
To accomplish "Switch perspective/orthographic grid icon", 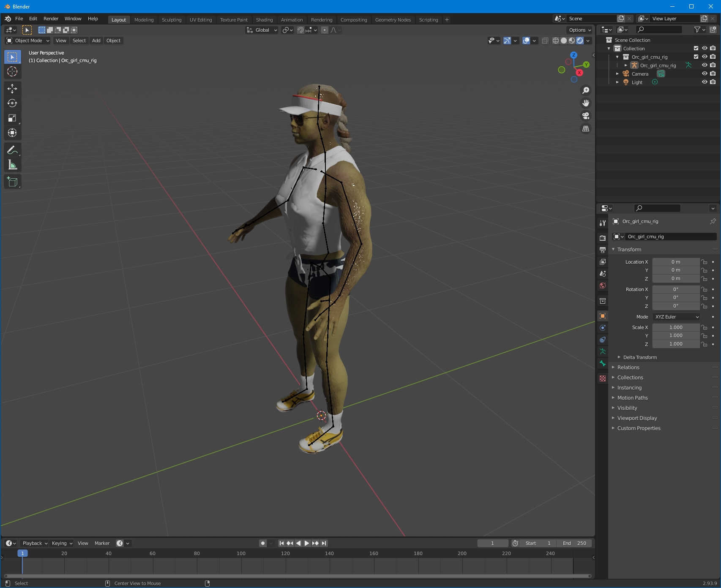I will [x=586, y=128].
